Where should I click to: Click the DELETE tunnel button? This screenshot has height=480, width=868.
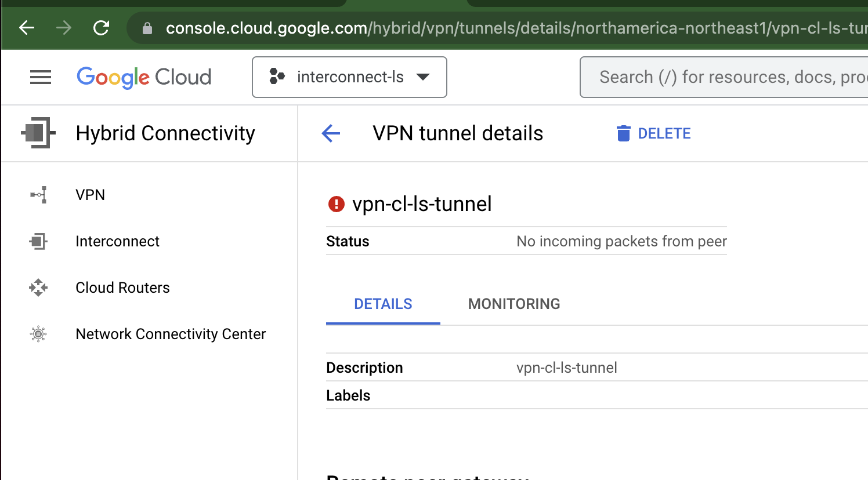tap(653, 133)
